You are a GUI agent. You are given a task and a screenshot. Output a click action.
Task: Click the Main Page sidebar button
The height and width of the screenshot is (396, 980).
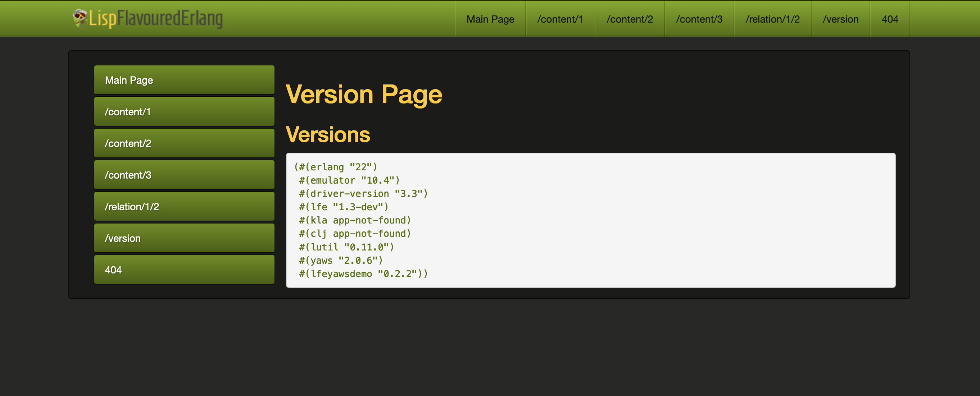click(x=184, y=80)
